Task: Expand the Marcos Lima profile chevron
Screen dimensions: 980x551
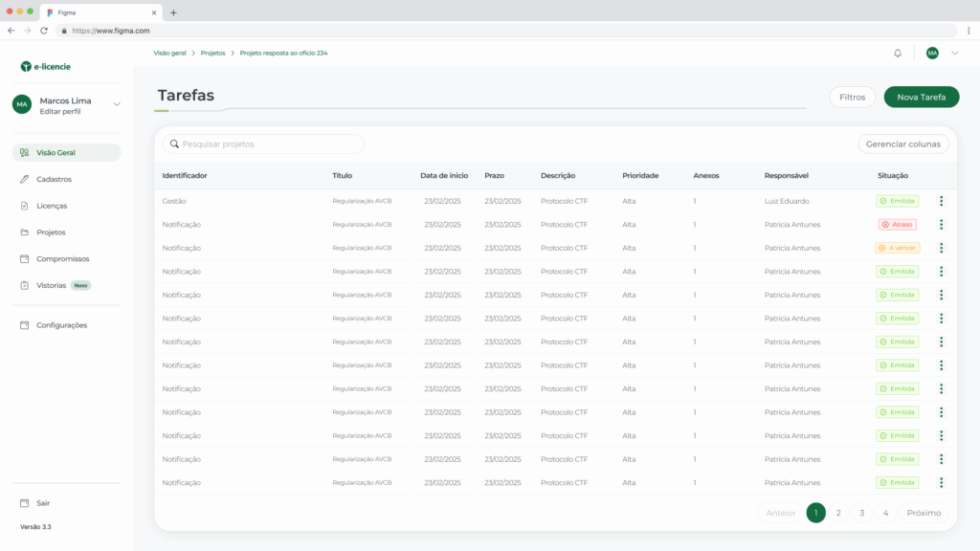Action: (117, 104)
